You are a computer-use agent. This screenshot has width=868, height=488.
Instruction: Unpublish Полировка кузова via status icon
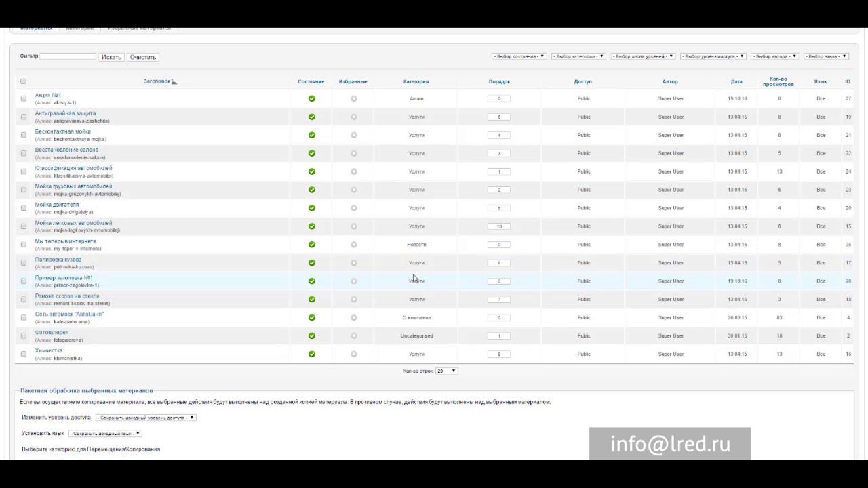tap(312, 263)
